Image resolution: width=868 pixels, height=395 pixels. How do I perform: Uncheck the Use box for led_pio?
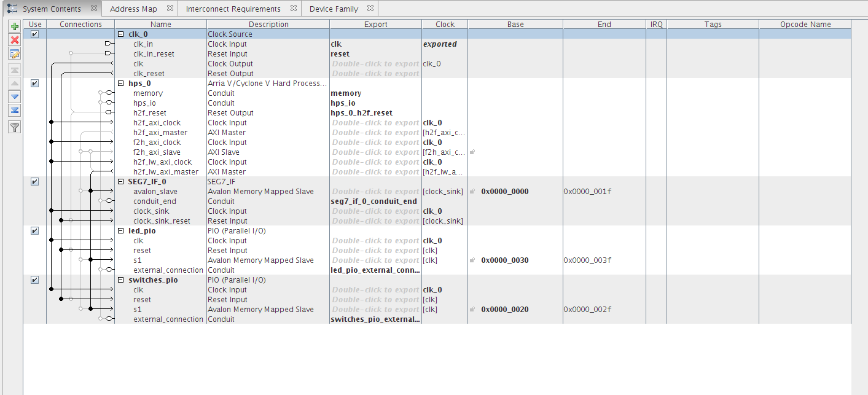35,231
